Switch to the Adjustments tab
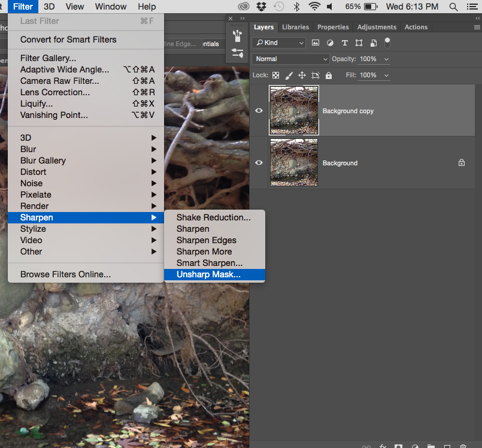This screenshot has width=482, height=448. click(x=377, y=27)
